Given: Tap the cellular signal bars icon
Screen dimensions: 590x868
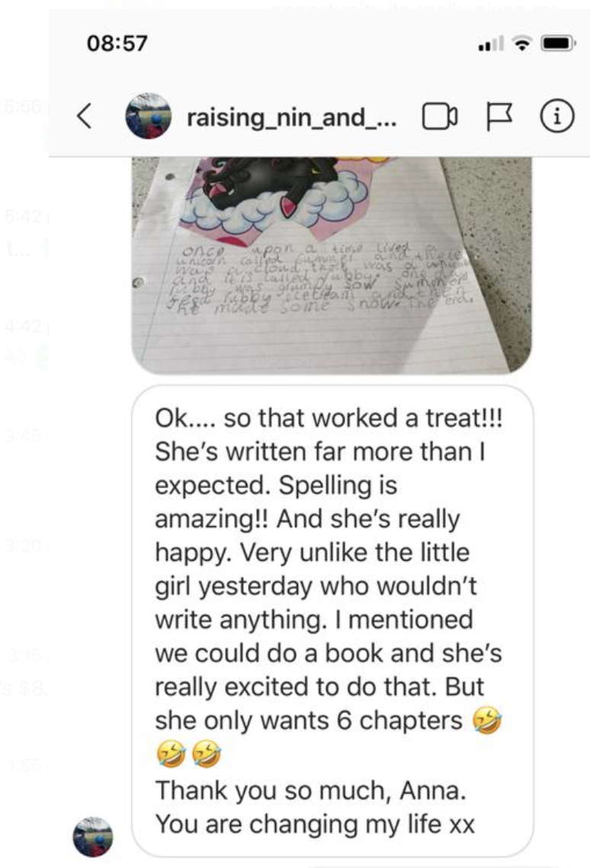Looking at the screenshot, I should point(492,43).
